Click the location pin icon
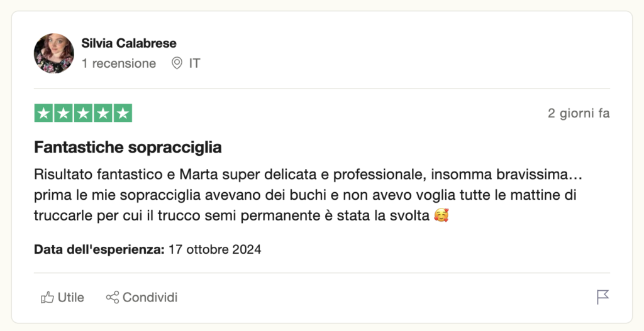The width and height of the screenshot is (644, 331). tap(177, 63)
